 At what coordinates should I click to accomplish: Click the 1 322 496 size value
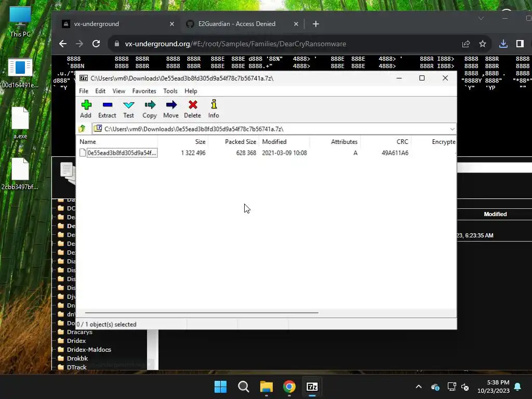(x=193, y=153)
